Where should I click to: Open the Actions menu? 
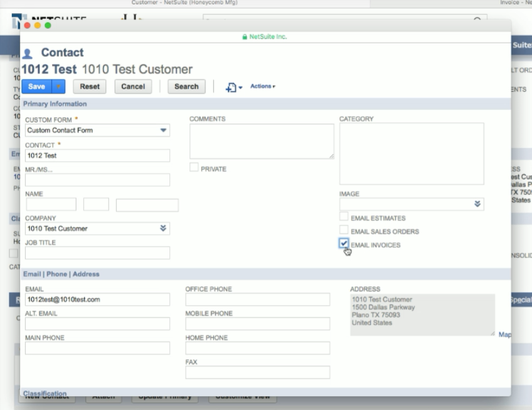click(x=263, y=86)
